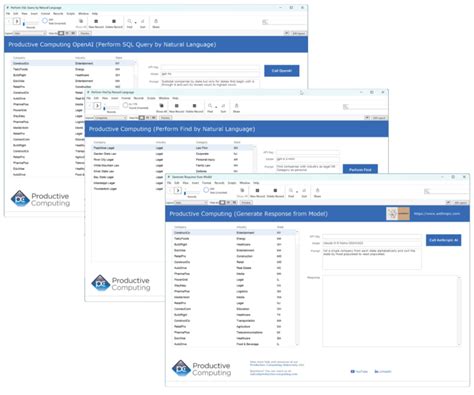Screen dimensions: 474x395
Task: Click Sort icon in Generate Response window
Action: [x=304, y=190]
